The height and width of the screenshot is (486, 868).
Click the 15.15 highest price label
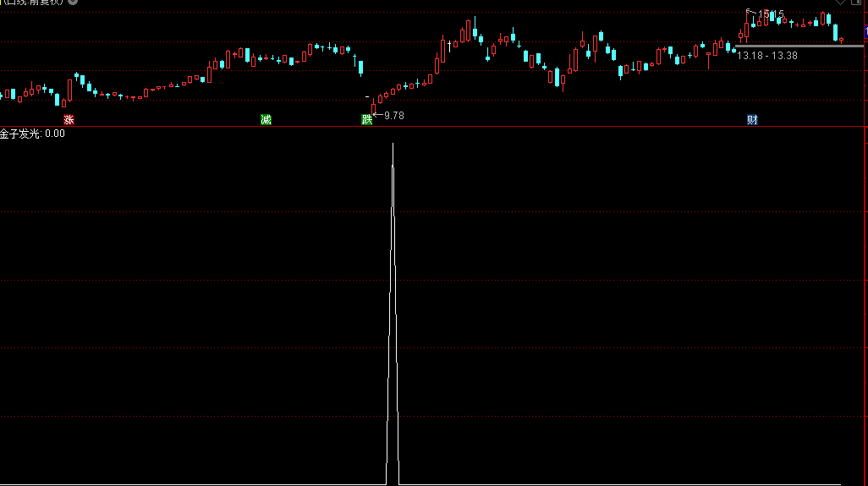[x=771, y=14]
